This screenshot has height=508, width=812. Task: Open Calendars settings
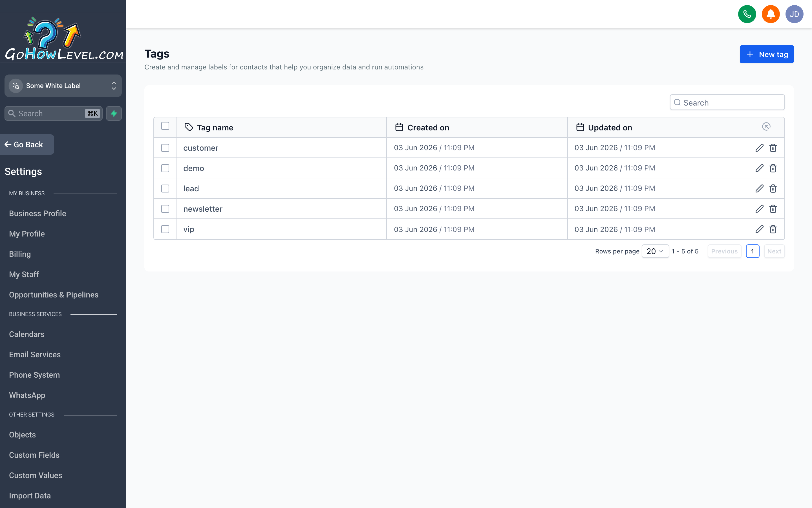click(x=27, y=334)
